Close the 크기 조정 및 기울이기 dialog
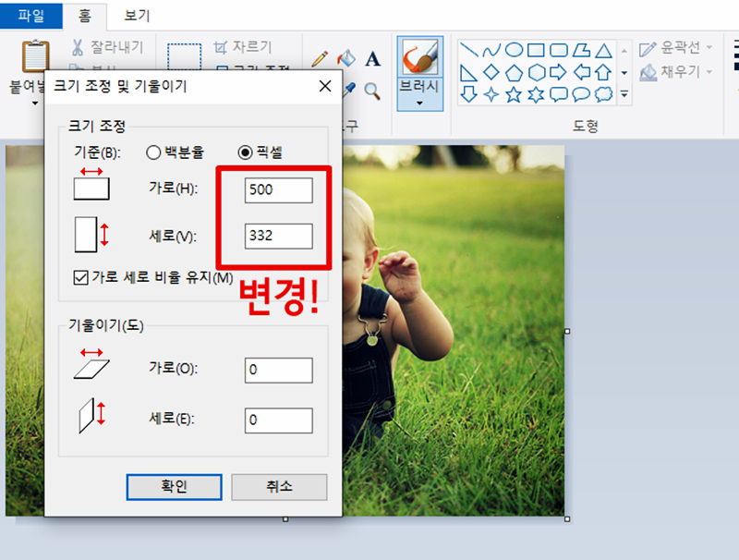 click(x=325, y=86)
